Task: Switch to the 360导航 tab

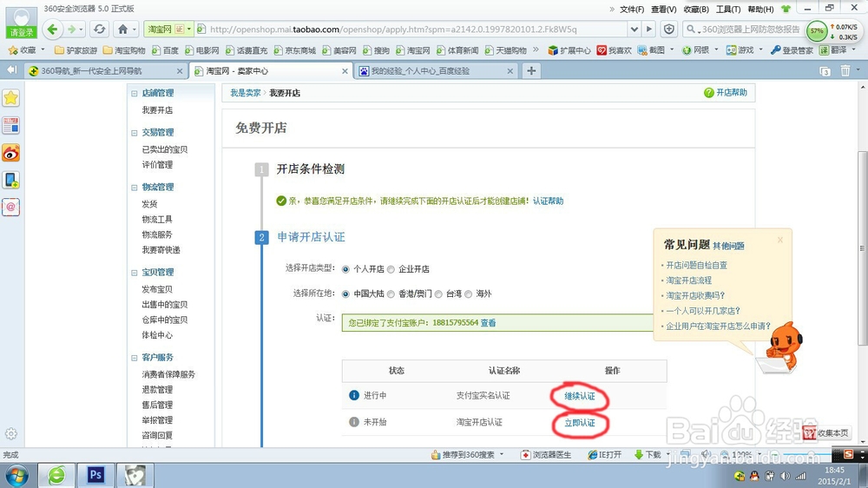Action: pos(105,71)
